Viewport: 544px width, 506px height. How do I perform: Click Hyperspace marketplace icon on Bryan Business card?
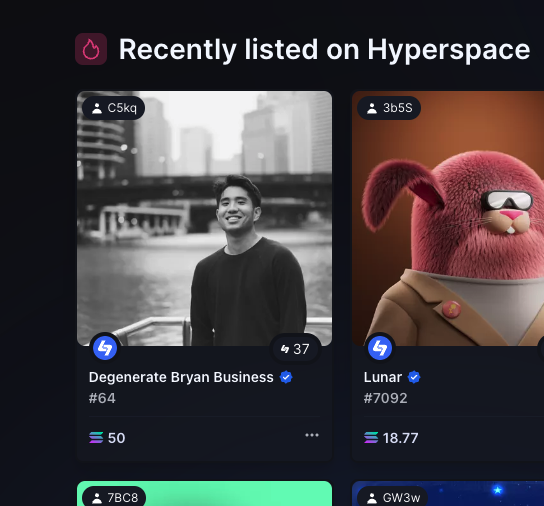pos(105,348)
